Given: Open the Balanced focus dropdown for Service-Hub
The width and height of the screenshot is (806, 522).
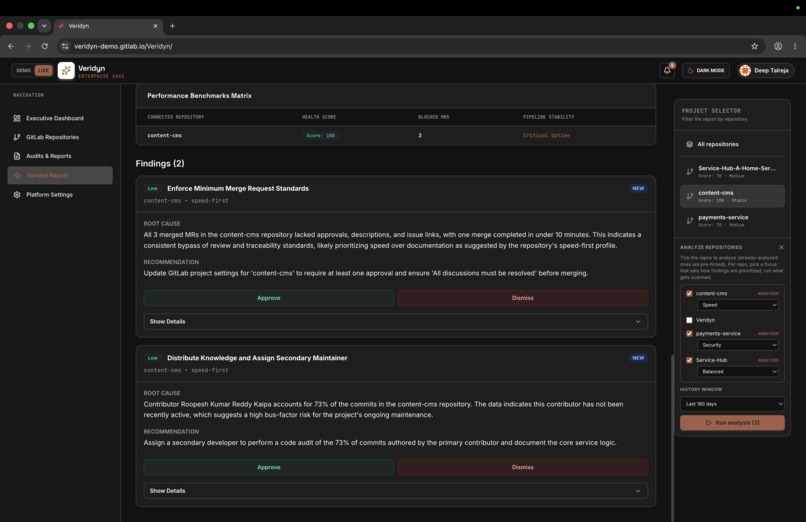Looking at the screenshot, I should (x=738, y=371).
